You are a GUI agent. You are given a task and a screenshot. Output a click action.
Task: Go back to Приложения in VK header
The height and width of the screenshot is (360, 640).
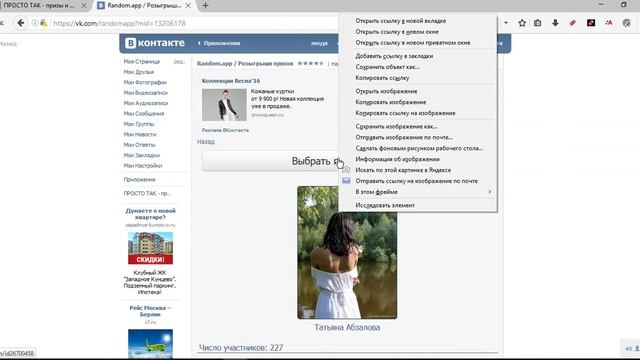click(x=219, y=43)
